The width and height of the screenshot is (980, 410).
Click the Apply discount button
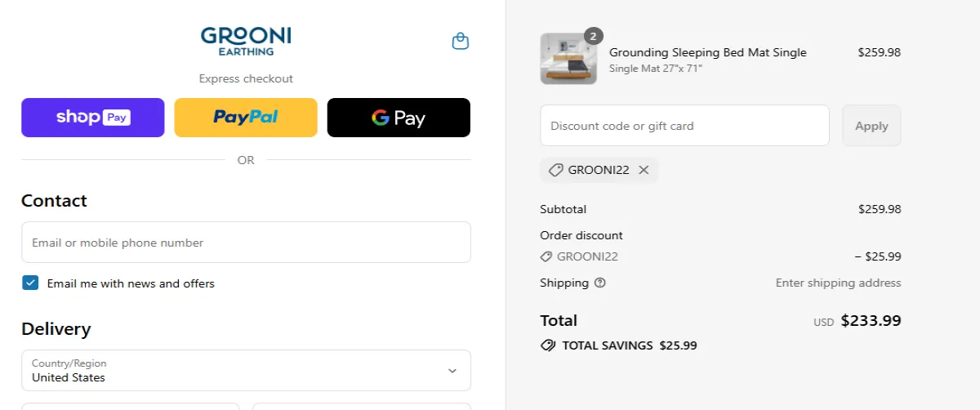tap(871, 126)
